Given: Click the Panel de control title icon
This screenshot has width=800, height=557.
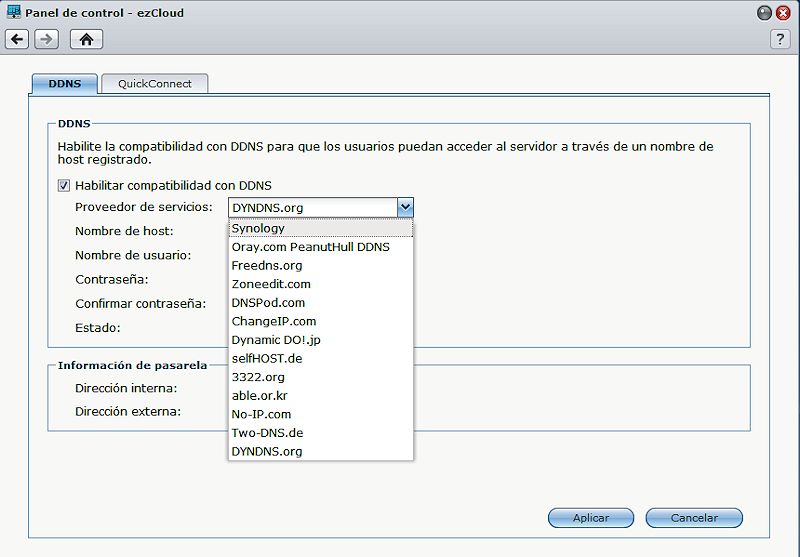Looking at the screenshot, I should (x=14, y=12).
